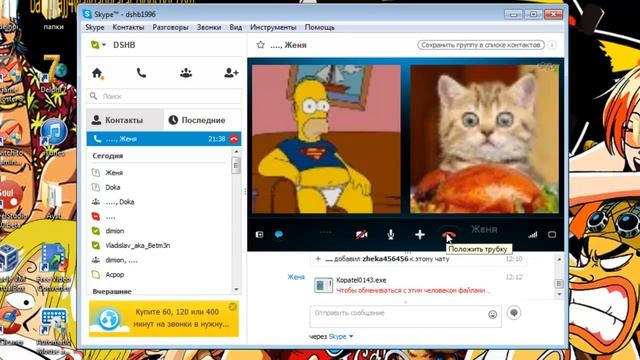Open the phone dial pad icon

pyautogui.click(x=141, y=73)
